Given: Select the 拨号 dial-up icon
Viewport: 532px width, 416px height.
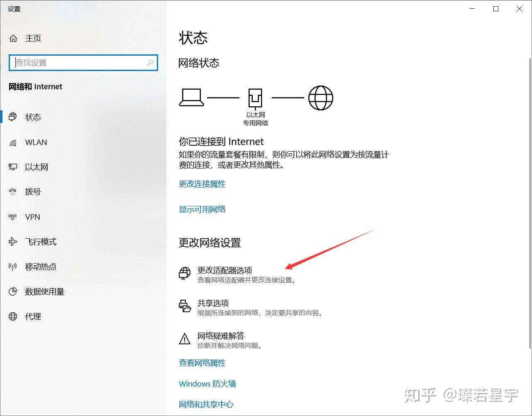Looking at the screenshot, I should tap(13, 192).
